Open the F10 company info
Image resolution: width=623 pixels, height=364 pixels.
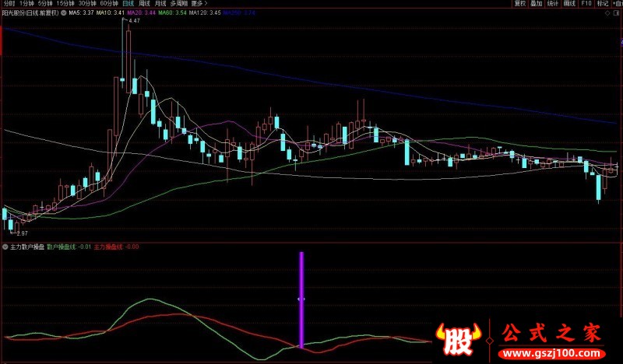pos(586,3)
